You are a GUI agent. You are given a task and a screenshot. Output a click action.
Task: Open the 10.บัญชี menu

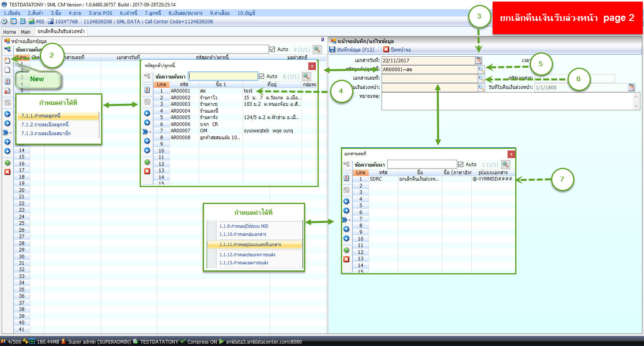[246, 13]
